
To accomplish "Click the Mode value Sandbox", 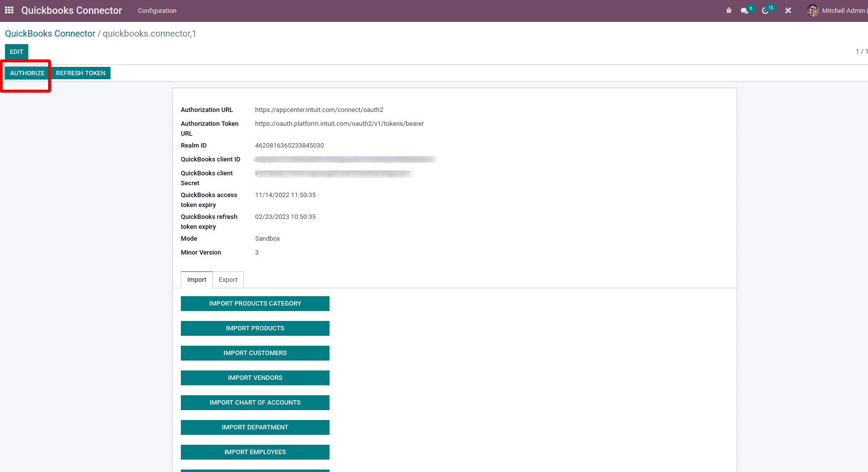I will 268,239.
